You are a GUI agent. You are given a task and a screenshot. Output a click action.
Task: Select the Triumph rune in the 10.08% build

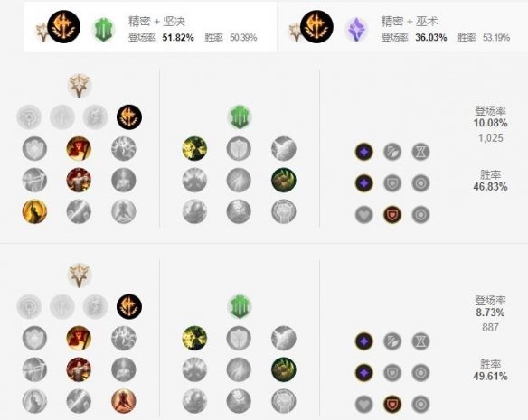[x=79, y=148]
